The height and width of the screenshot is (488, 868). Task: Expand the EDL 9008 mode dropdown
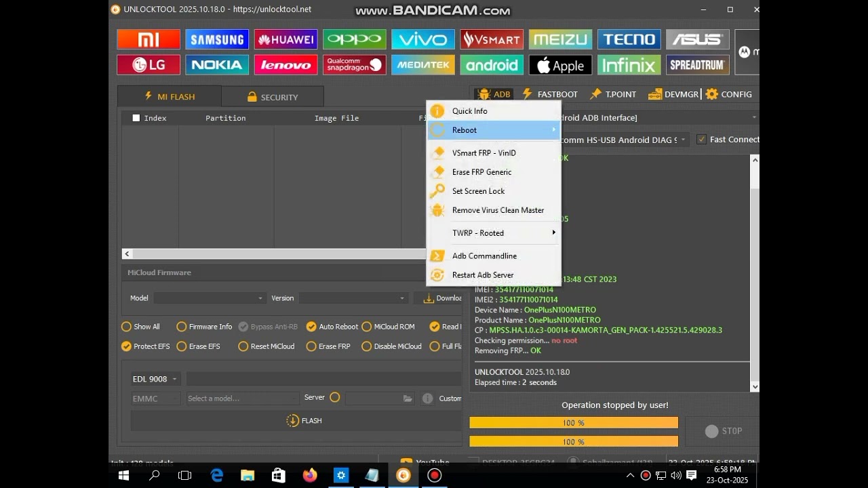(156, 379)
